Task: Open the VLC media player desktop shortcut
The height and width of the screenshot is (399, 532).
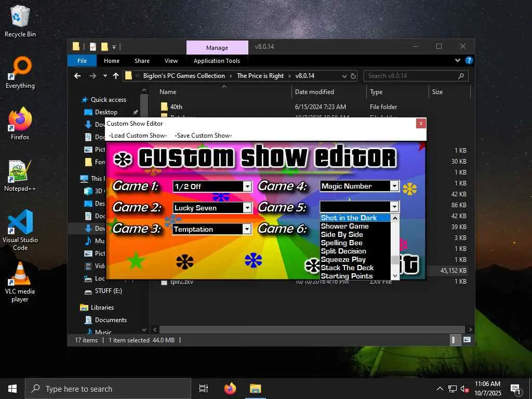Action: point(20,282)
